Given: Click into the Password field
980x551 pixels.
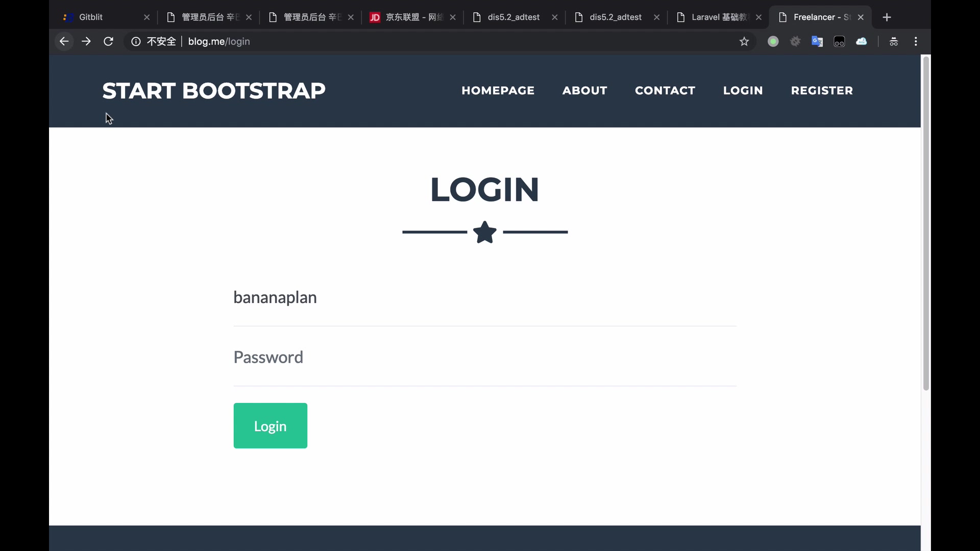Looking at the screenshot, I should (x=485, y=357).
